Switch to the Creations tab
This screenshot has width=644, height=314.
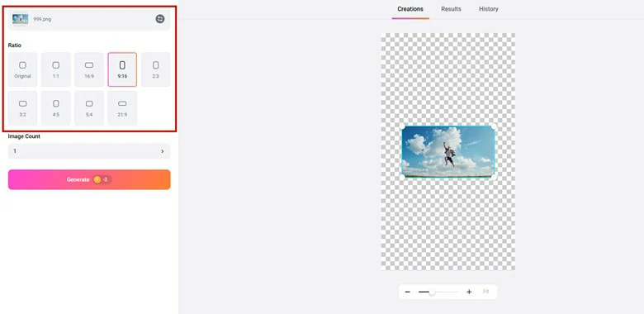pyautogui.click(x=410, y=9)
